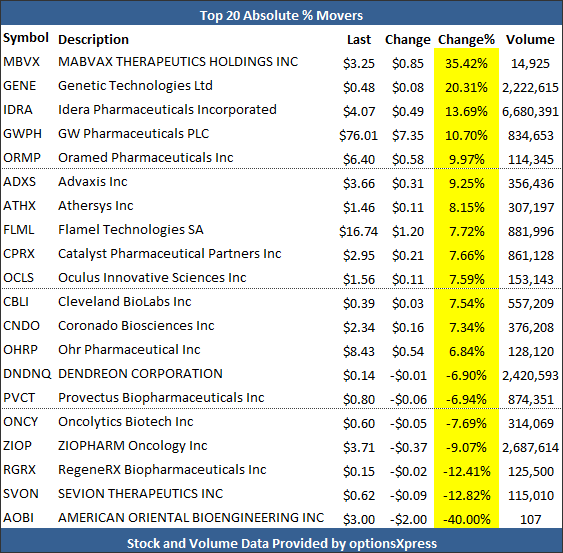Select the AOBI symbol cell

(x=18, y=518)
